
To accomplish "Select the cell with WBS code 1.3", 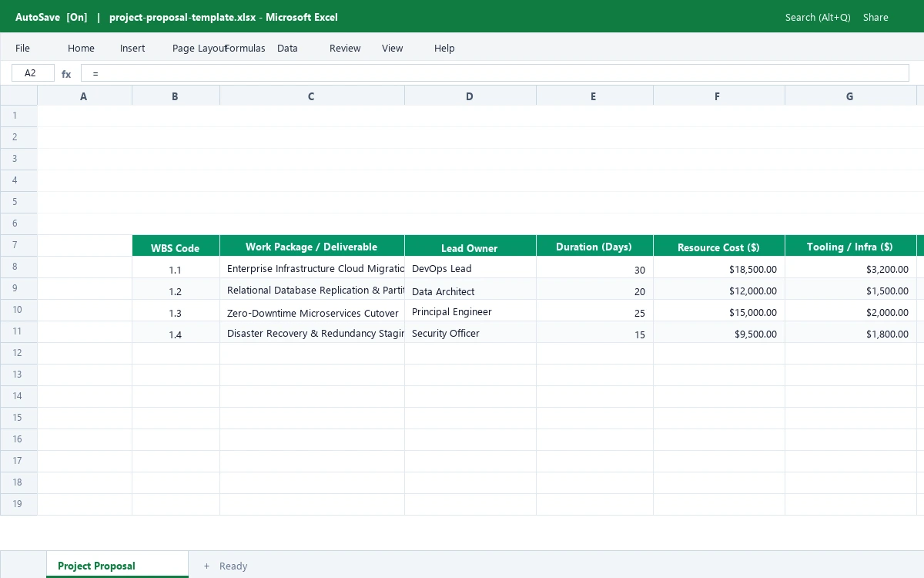I will click(176, 311).
